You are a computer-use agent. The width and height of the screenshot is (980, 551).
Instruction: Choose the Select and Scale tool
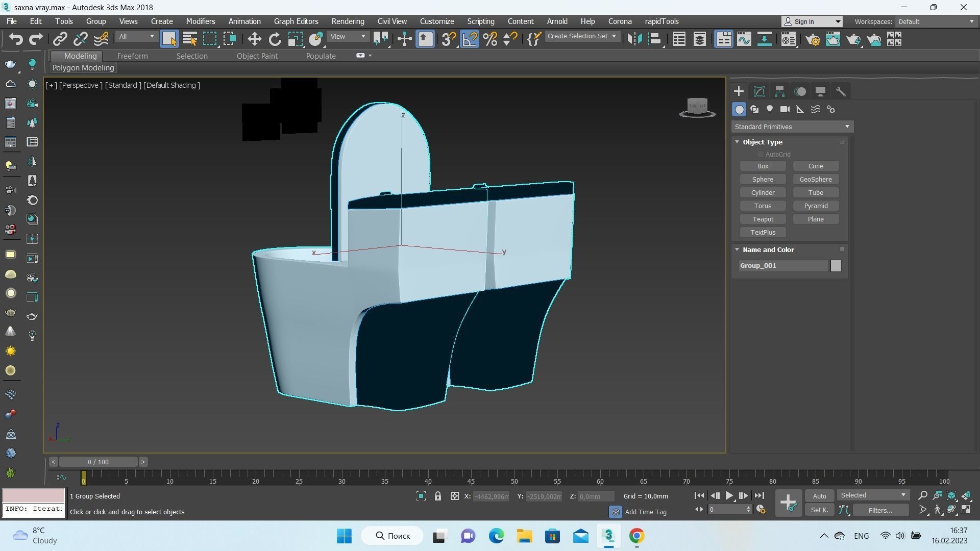[295, 39]
